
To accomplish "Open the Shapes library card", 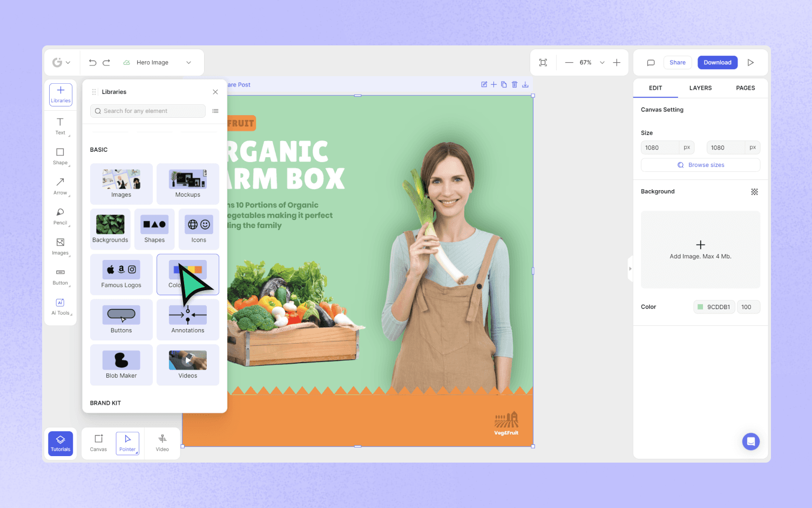I will pos(154,229).
